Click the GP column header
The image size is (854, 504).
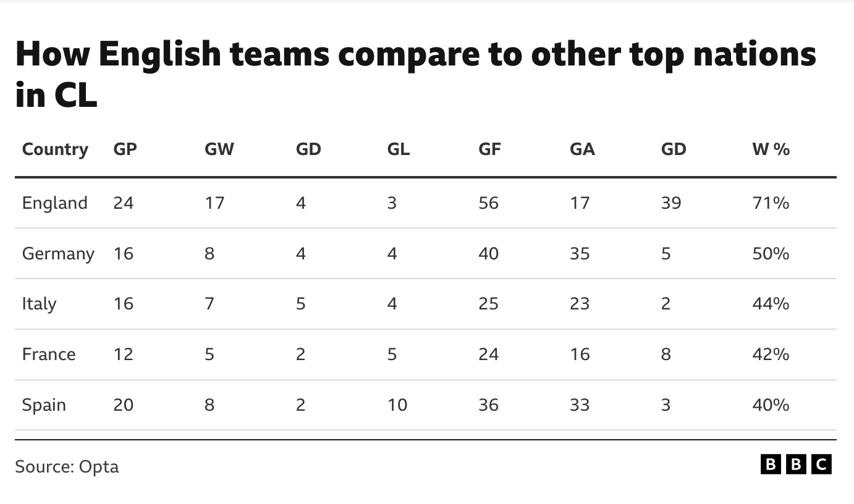pos(125,149)
